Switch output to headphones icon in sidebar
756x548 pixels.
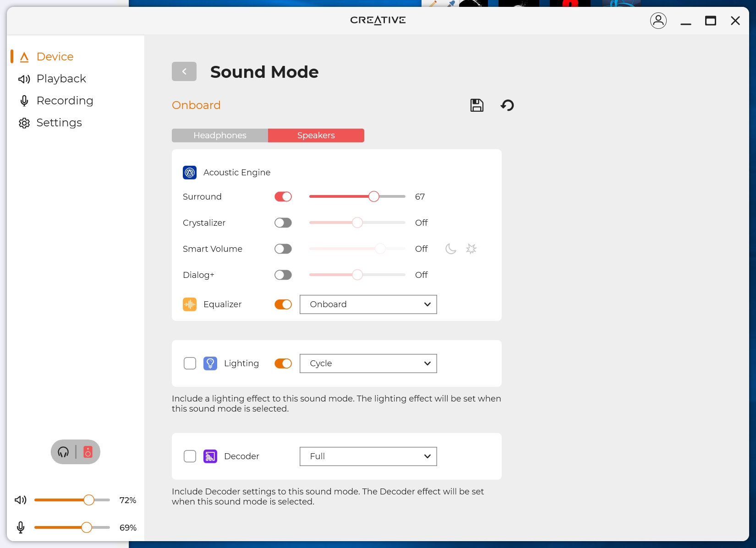coord(63,452)
